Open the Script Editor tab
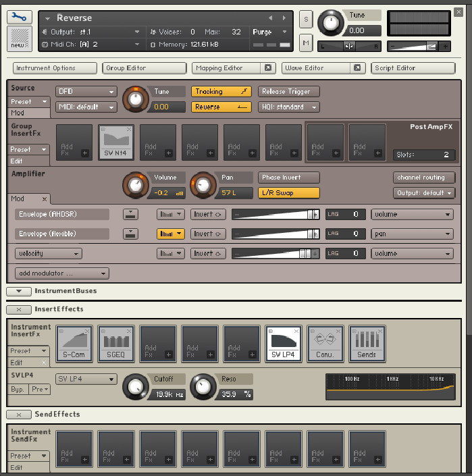Image resolution: width=472 pixels, height=476 pixels. pos(413,68)
